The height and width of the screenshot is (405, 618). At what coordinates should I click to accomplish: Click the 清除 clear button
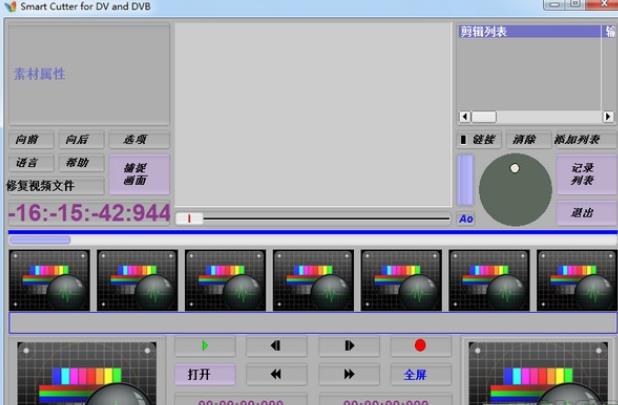(525, 140)
